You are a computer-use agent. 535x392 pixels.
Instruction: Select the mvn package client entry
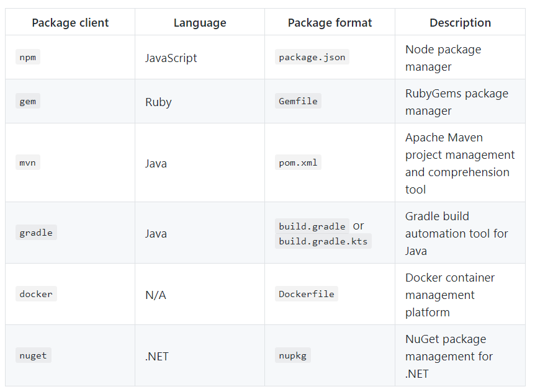(x=27, y=162)
